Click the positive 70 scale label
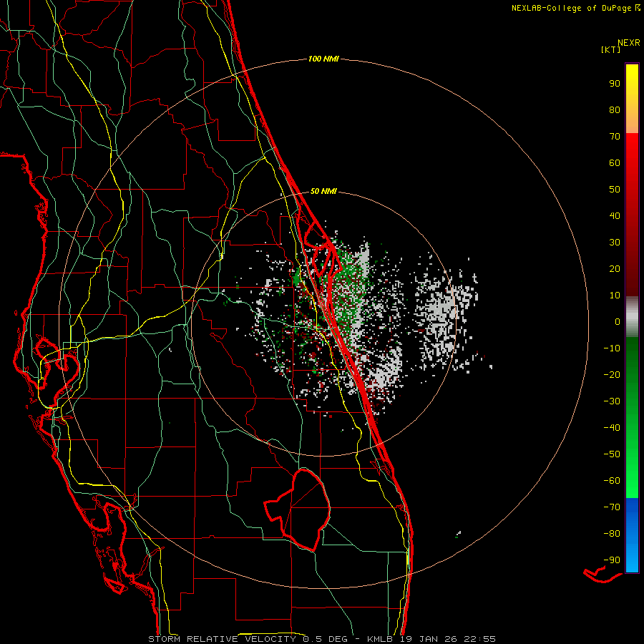 click(x=615, y=137)
